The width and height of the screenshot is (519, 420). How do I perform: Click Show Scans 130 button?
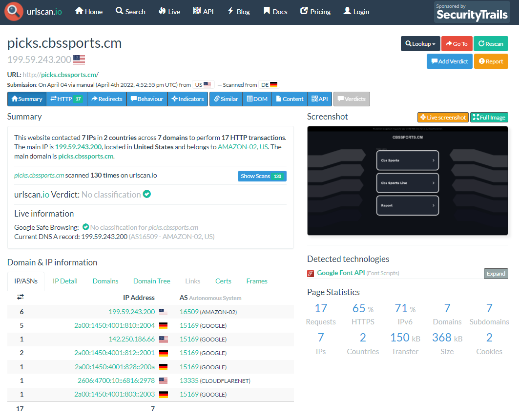262,176
